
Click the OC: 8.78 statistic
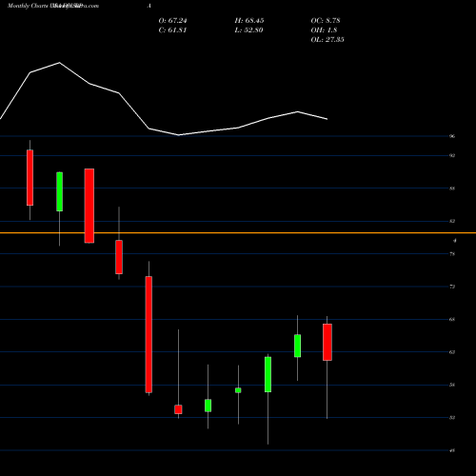(326, 21)
